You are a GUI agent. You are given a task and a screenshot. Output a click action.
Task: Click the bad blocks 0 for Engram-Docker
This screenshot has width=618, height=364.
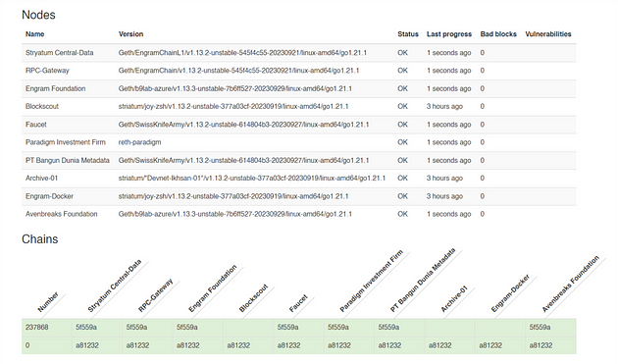(x=482, y=196)
